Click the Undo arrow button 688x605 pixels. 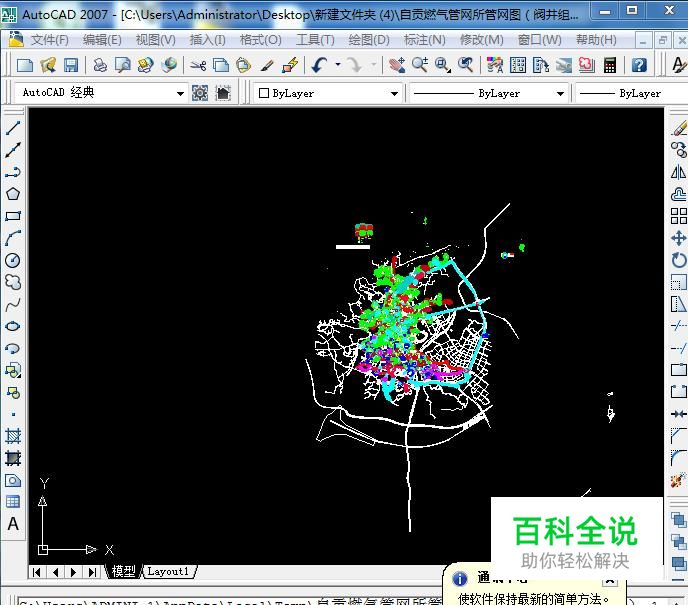(x=319, y=65)
